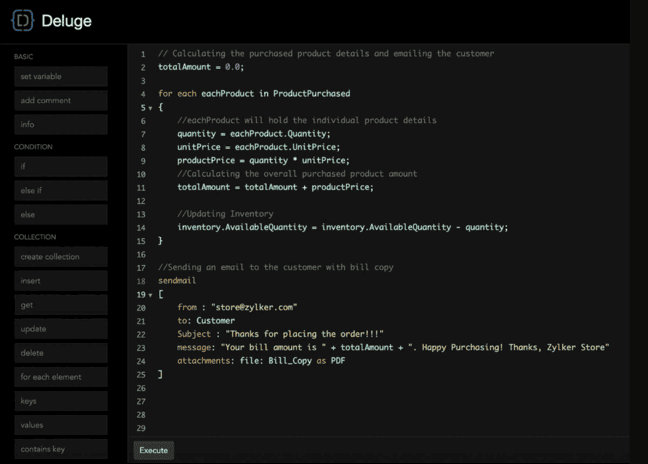Choose the contains key block
Viewport: 648px width, 464px height.
click(x=61, y=449)
